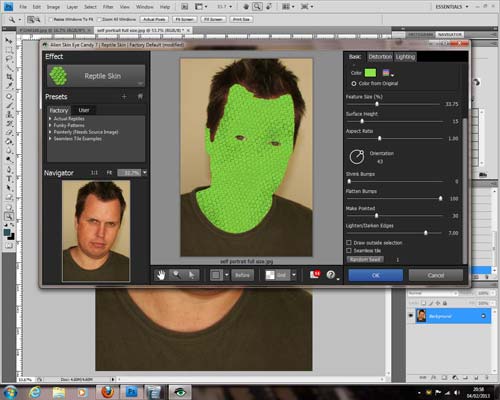Select the hand pan tool in preview toolbar

click(x=161, y=275)
